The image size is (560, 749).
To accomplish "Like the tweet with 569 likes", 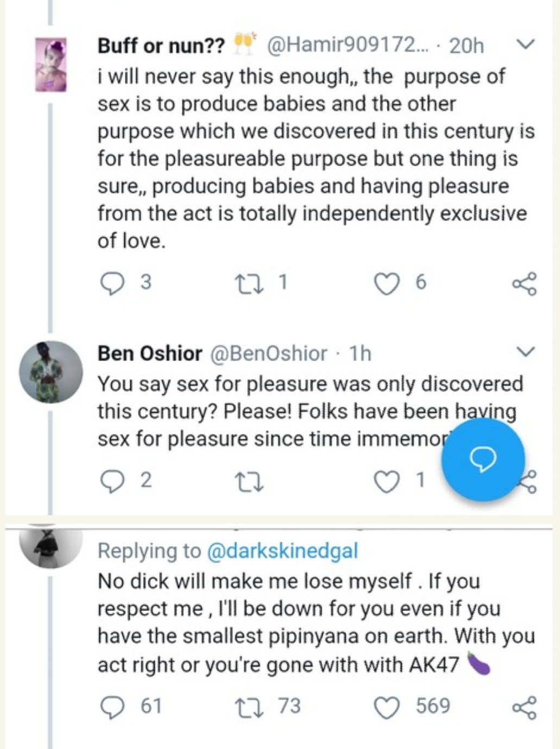I will (387, 707).
